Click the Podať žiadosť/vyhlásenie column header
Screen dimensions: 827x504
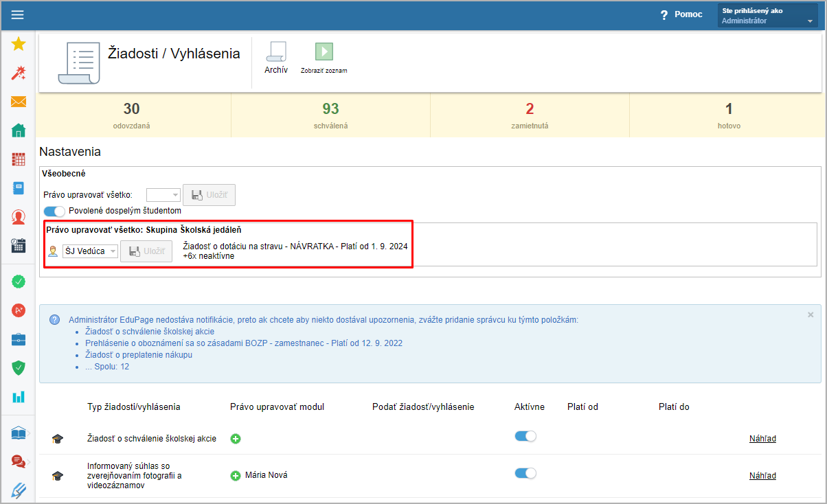click(423, 406)
